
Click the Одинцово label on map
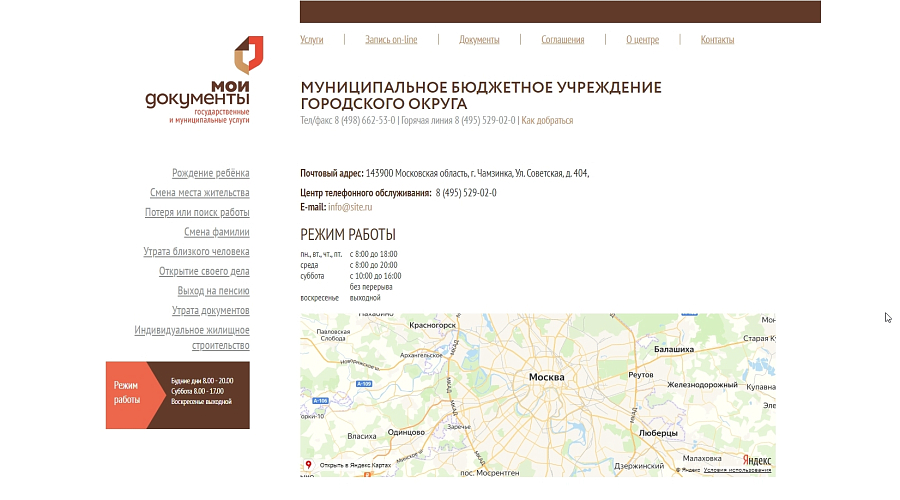[406, 432]
